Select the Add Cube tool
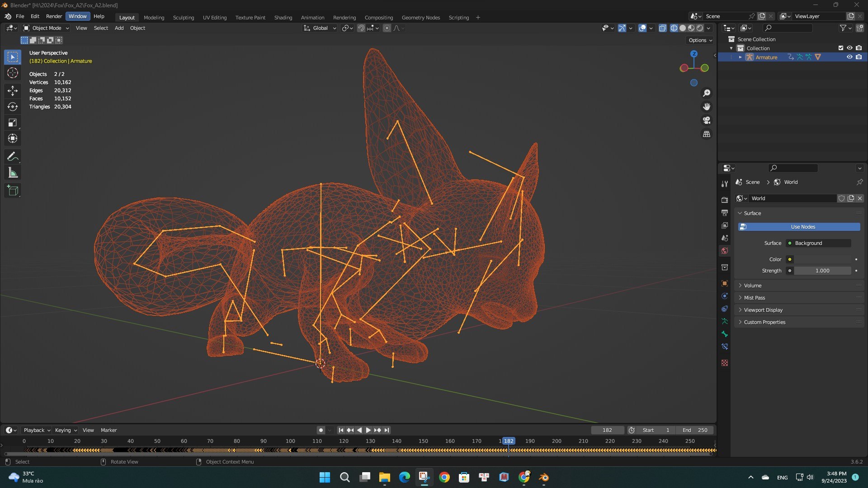The height and width of the screenshot is (488, 868). pos(13,191)
